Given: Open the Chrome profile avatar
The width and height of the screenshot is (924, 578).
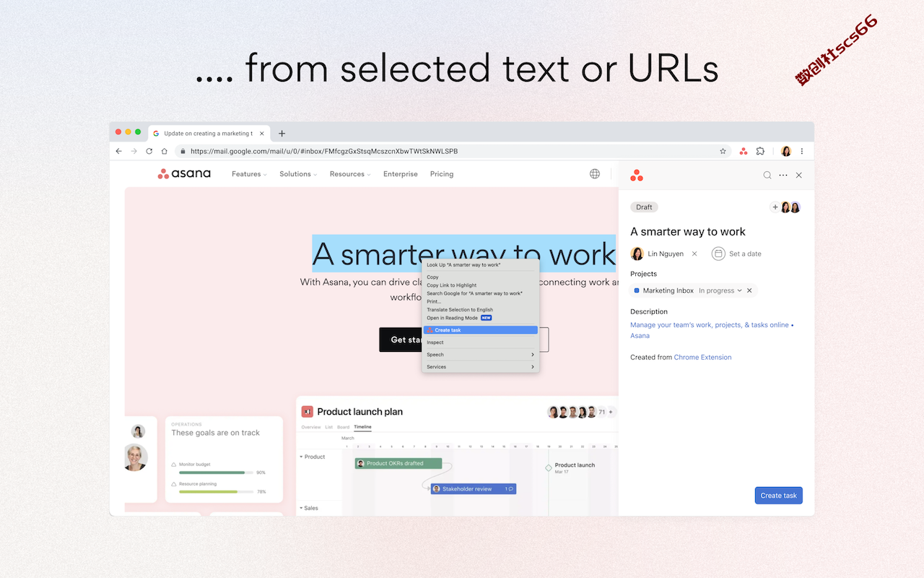Looking at the screenshot, I should (x=786, y=152).
